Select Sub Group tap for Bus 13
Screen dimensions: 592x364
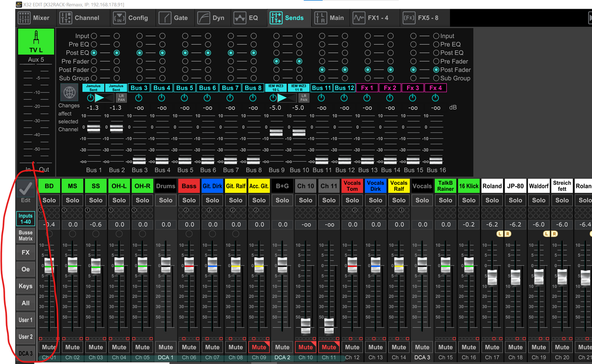pyautogui.click(x=368, y=79)
